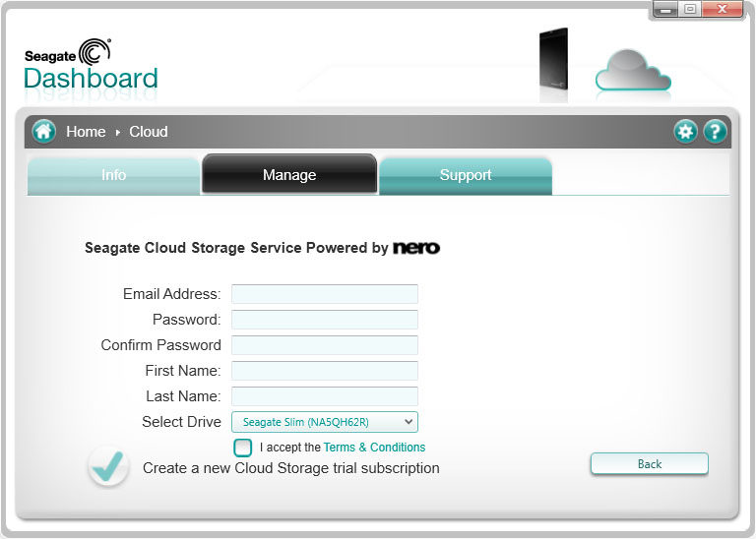Open settings via the gear icon

point(685,132)
